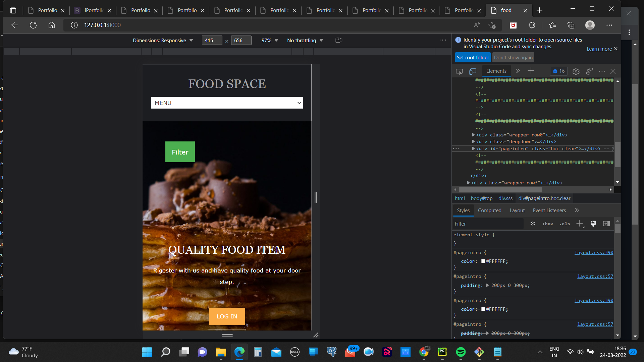This screenshot has width=644, height=362.
Task: Click the Edge browser taskbar icon
Action: tap(239, 352)
